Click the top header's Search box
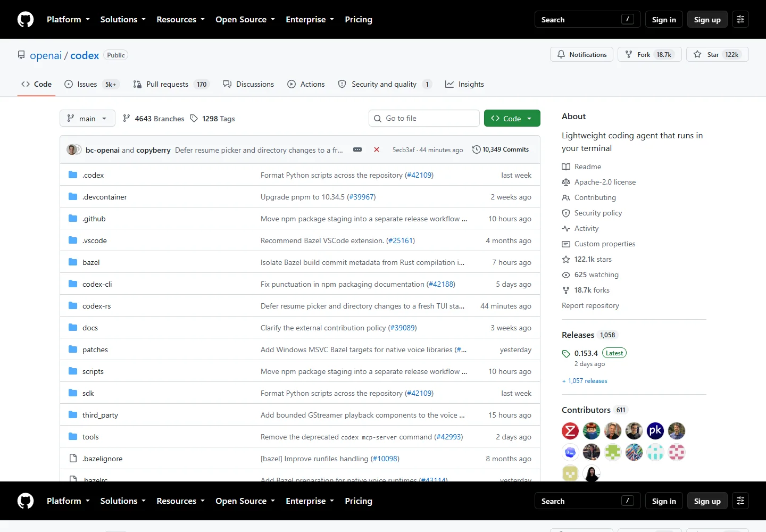The width and height of the screenshot is (766, 532). (x=587, y=20)
